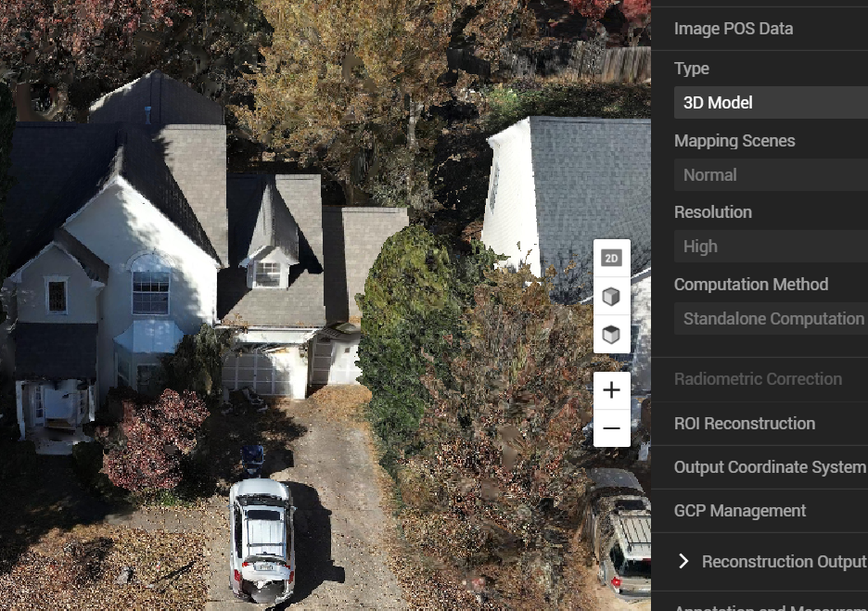Expand Reconstruction Output with the chevron arrow
The width and height of the screenshot is (868, 611).
[683, 561]
